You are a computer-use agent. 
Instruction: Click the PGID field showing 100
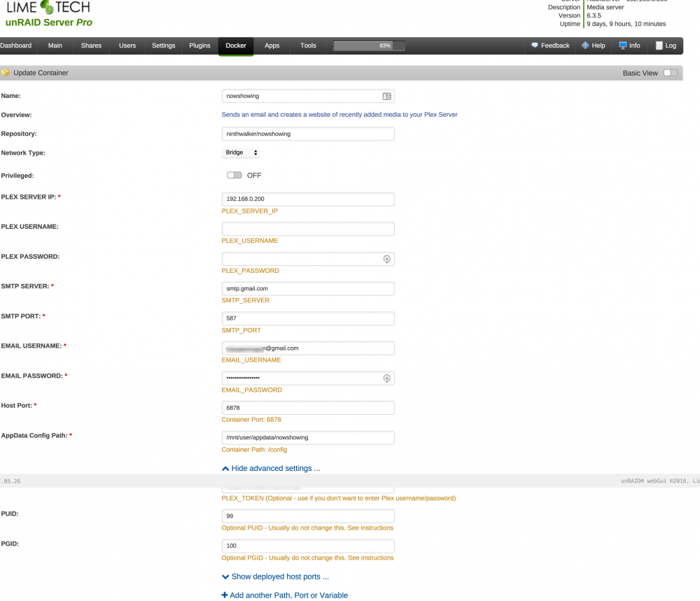point(307,546)
